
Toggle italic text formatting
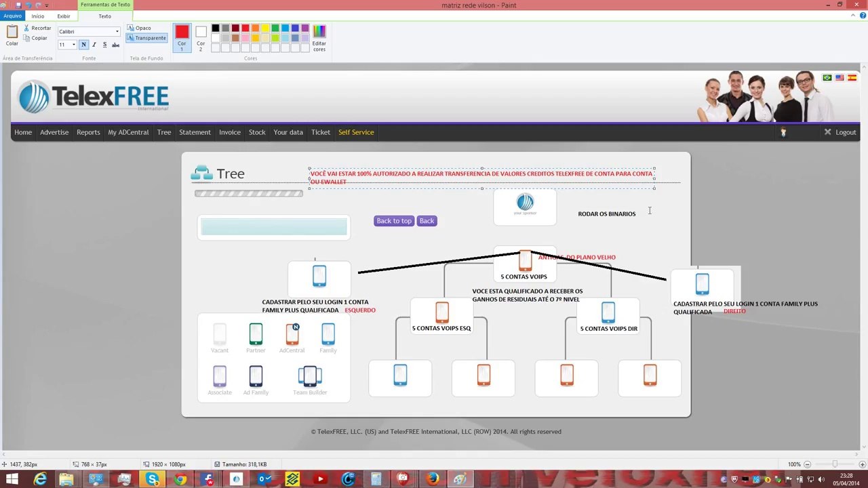click(94, 45)
